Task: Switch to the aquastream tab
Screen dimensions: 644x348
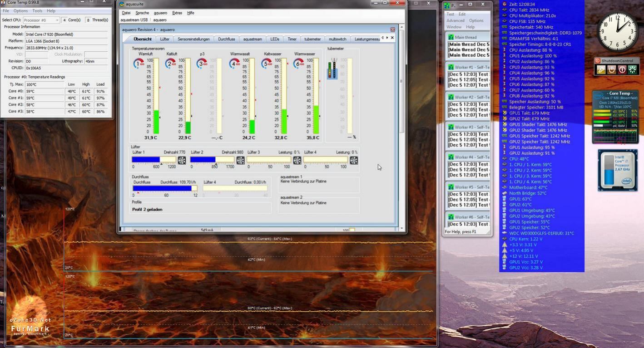Action: click(x=253, y=39)
